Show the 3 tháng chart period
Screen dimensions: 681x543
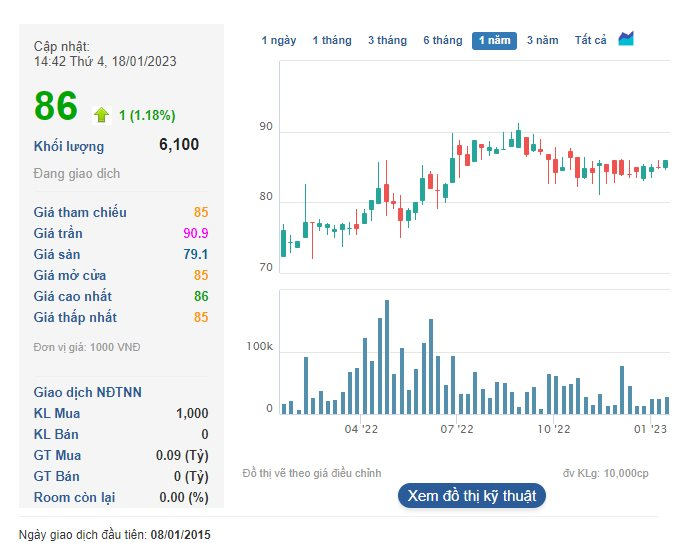click(387, 40)
